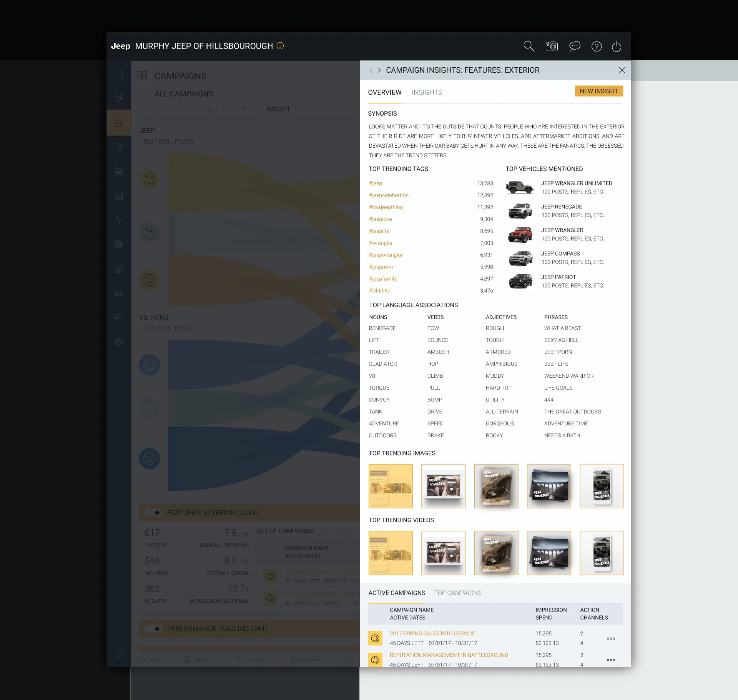Click the camera screenshot icon in header

[552, 46]
